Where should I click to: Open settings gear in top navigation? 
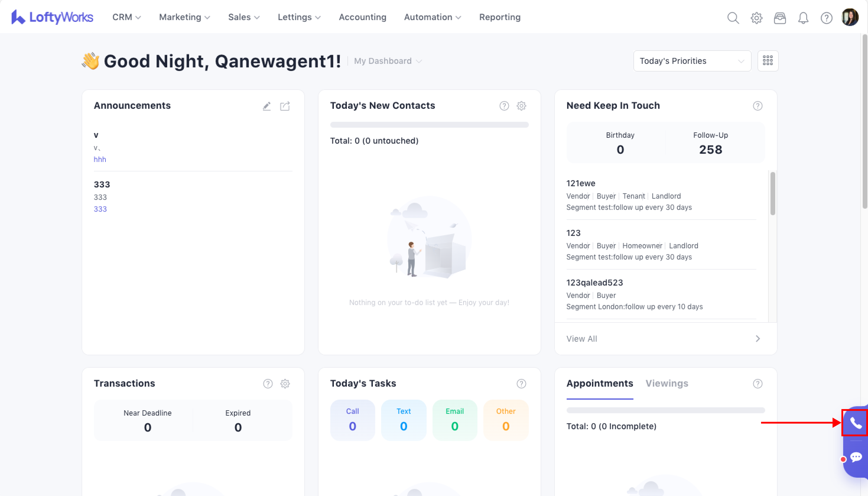pos(756,18)
